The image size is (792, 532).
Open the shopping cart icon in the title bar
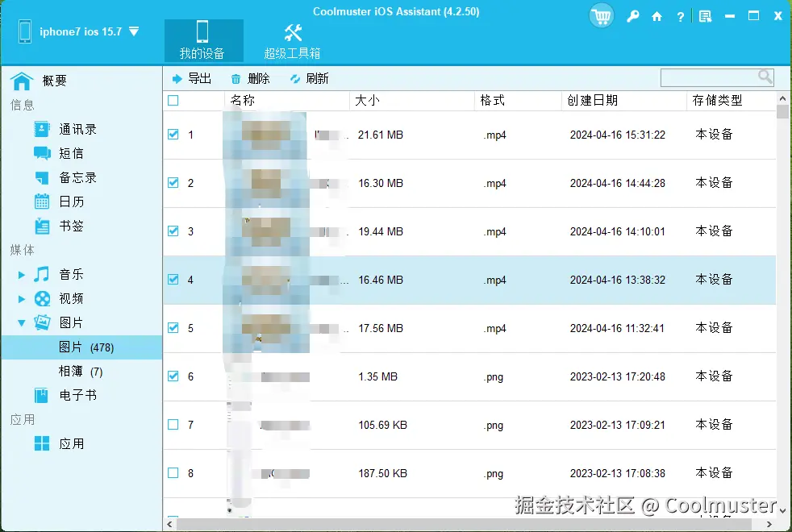click(601, 15)
